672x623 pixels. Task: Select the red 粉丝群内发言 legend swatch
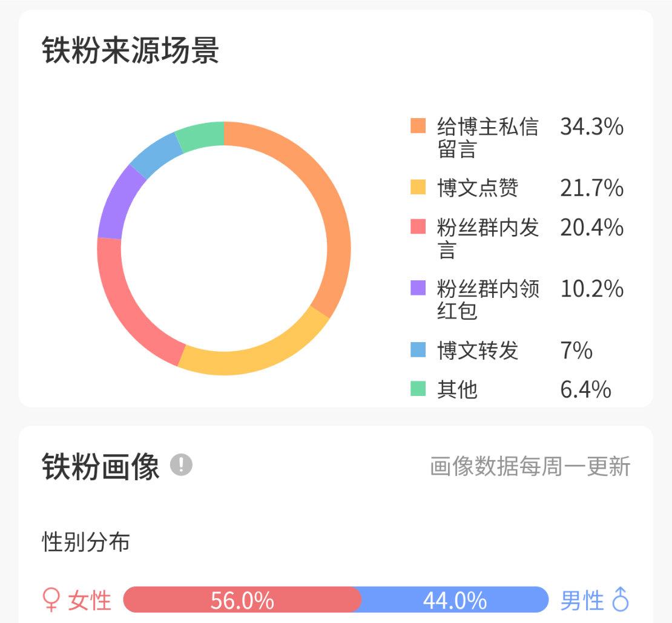point(418,226)
